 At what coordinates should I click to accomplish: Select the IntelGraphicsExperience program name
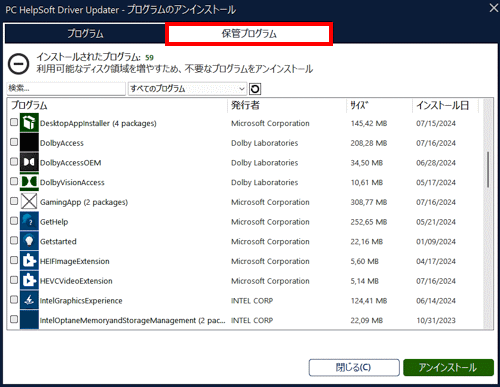click(81, 301)
